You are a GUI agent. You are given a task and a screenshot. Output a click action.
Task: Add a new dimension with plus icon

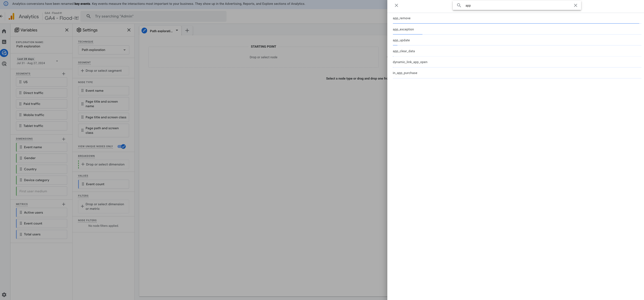(64, 139)
